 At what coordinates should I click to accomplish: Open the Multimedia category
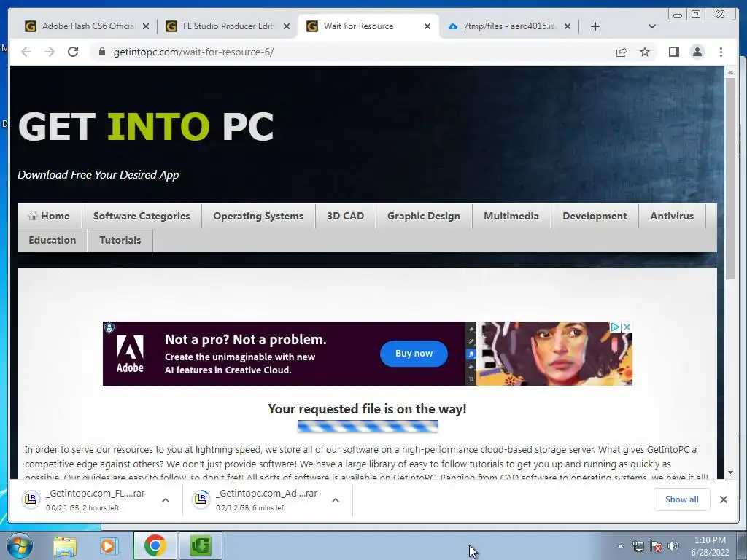click(511, 216)
